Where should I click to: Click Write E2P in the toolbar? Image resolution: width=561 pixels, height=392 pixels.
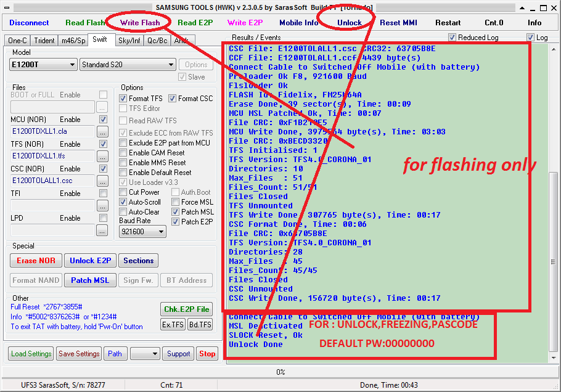coord(245,23)
